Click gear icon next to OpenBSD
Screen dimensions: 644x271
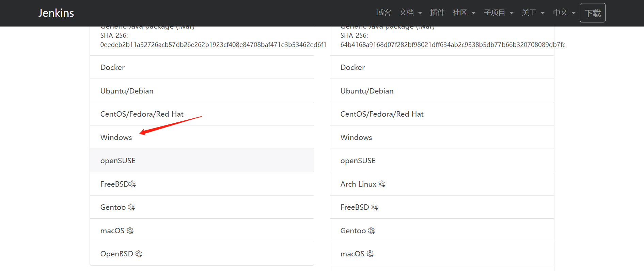pos(139,254)
